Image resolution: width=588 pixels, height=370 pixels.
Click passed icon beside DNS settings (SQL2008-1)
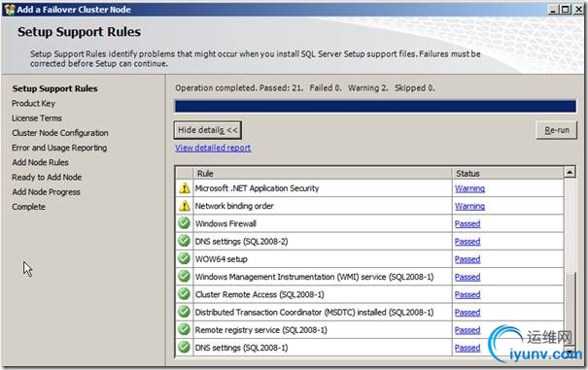[x=184, y=347]
